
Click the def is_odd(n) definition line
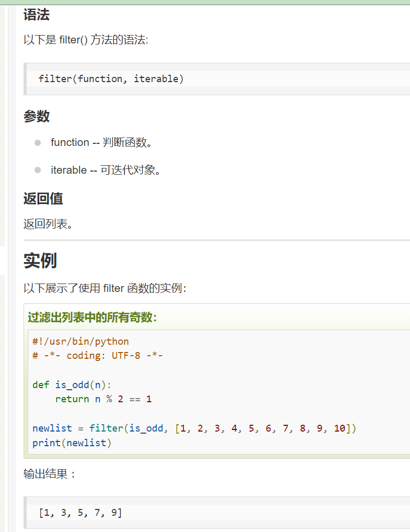tap(72, 385)
